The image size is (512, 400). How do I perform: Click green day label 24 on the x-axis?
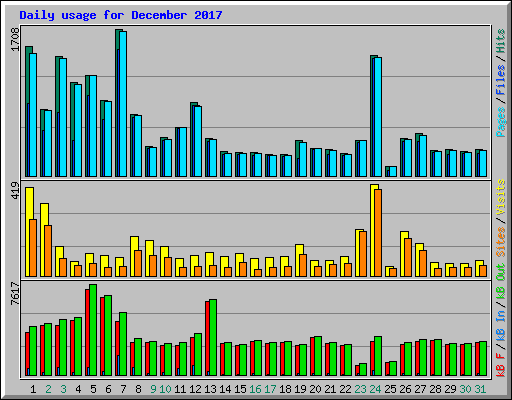pyautogui.click(x=375, y=389)
